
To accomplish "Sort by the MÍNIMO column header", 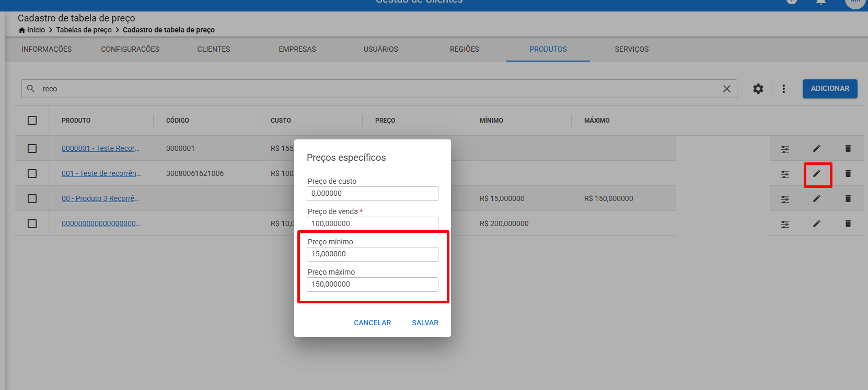I will (491, 121).
